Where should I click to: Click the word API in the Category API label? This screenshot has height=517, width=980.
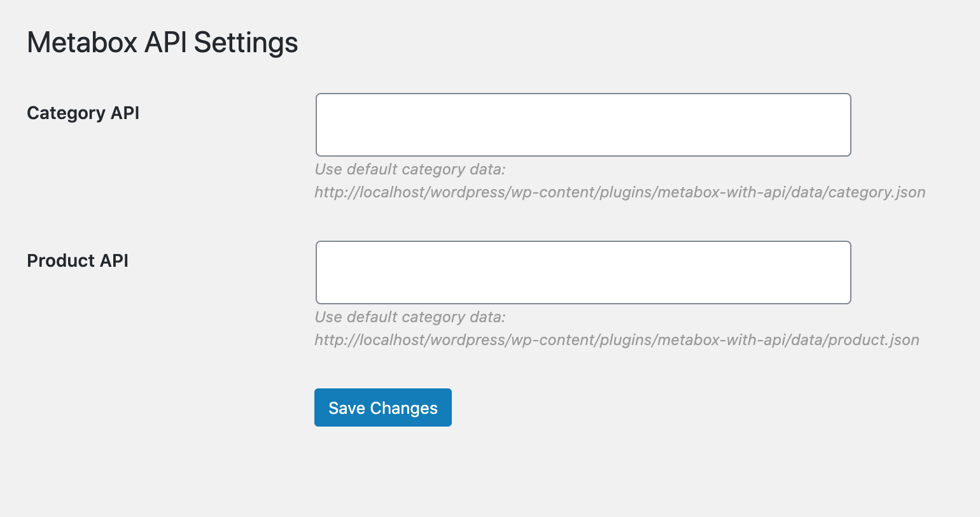pos(125,113)
